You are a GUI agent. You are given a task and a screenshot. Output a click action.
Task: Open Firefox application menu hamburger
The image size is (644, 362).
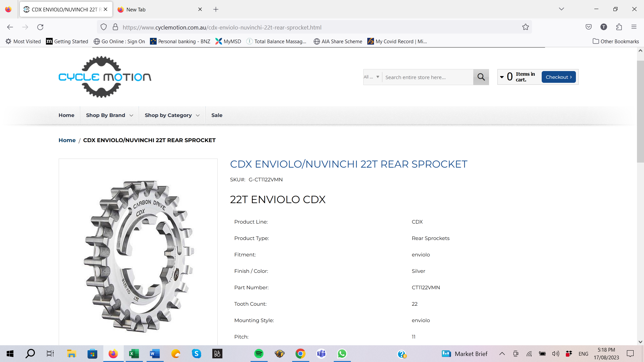tap(634, 27)
